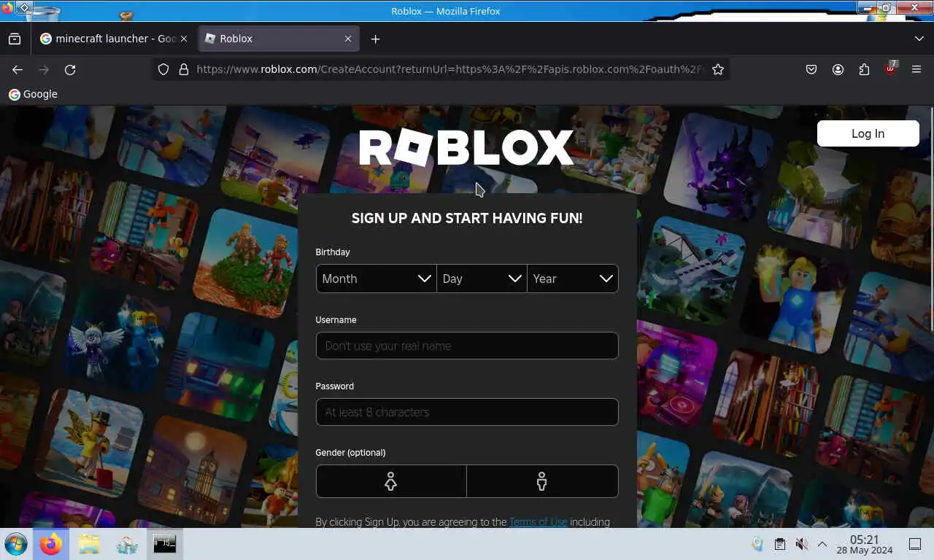
Task: Click the Roblox logo
Action: pos(466,148)
